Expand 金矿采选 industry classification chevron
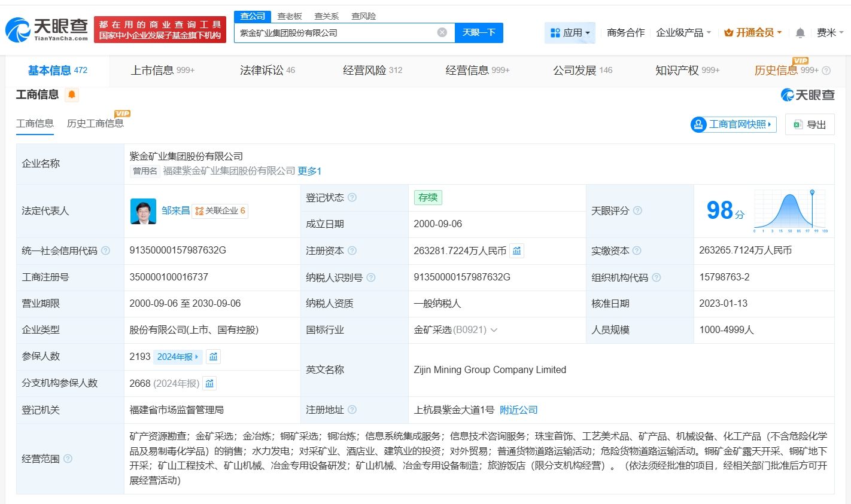Viewport: 851px width, 504px height. (494, 330)
